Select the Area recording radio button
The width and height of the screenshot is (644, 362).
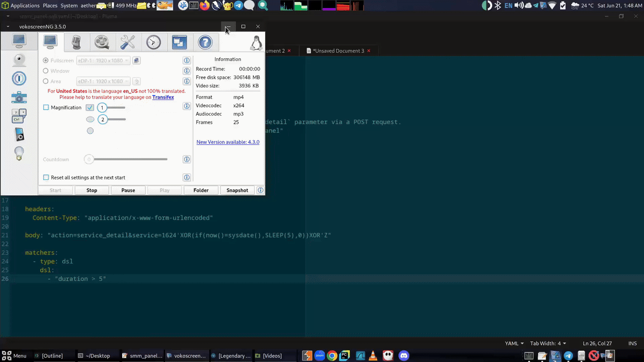click(46, 81)
